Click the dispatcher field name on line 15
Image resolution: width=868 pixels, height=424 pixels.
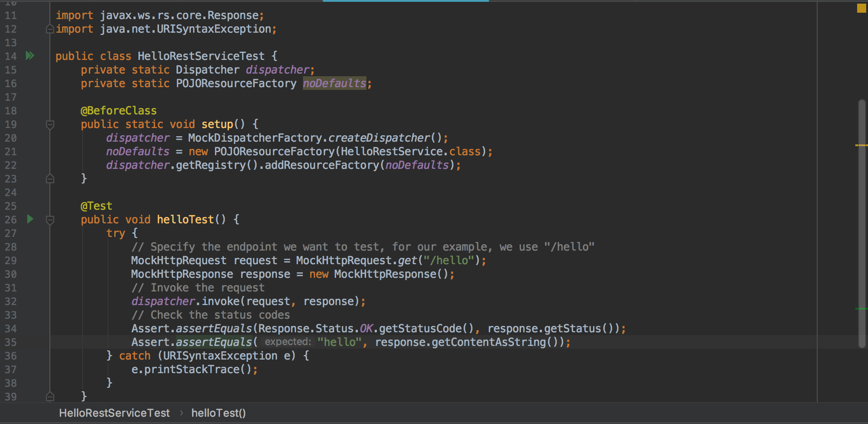pyautogui.click(x=278, y=69)
